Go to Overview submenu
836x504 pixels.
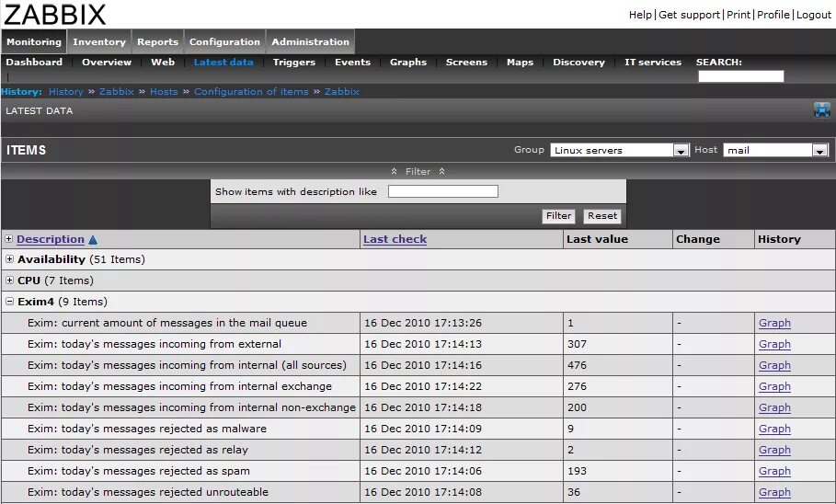(107, 62)
